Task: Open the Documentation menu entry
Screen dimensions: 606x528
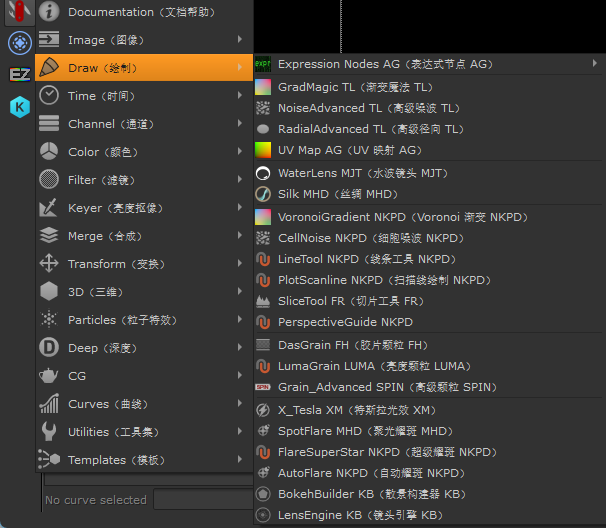Action: pyautogui.click(x=144, y=12)
